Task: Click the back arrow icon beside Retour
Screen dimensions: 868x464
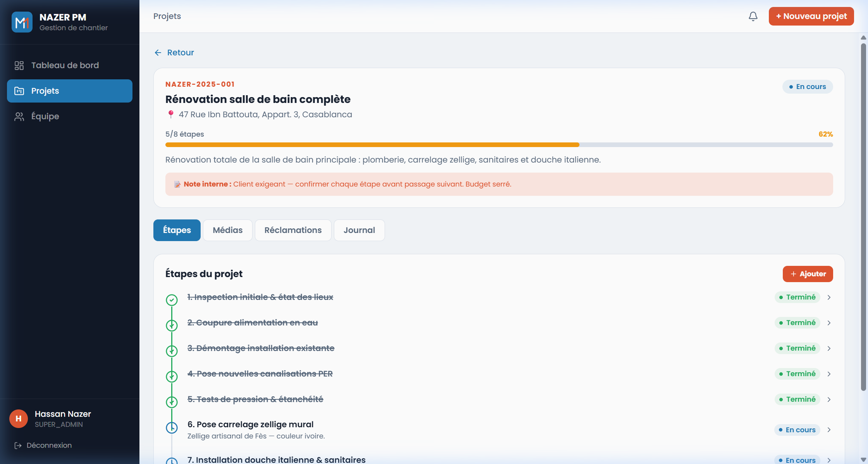Action: click(158, 53)
